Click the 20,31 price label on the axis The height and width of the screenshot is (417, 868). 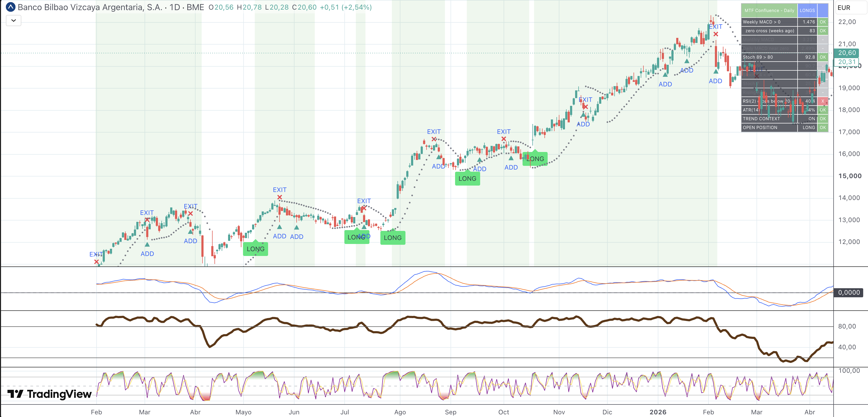click(x=846, y=62)
